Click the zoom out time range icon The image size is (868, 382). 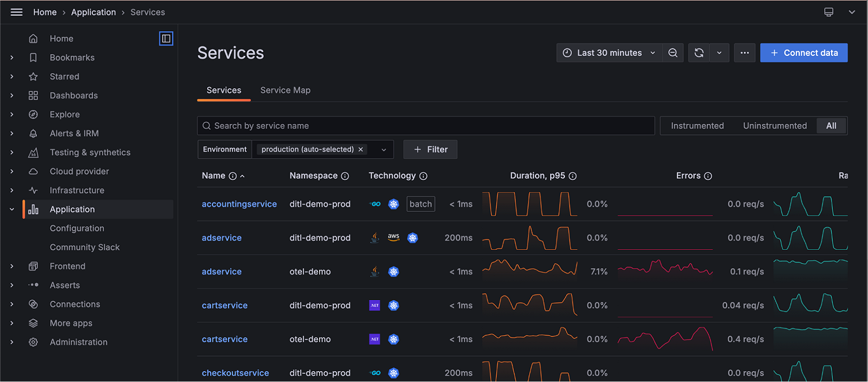[673, 53]
